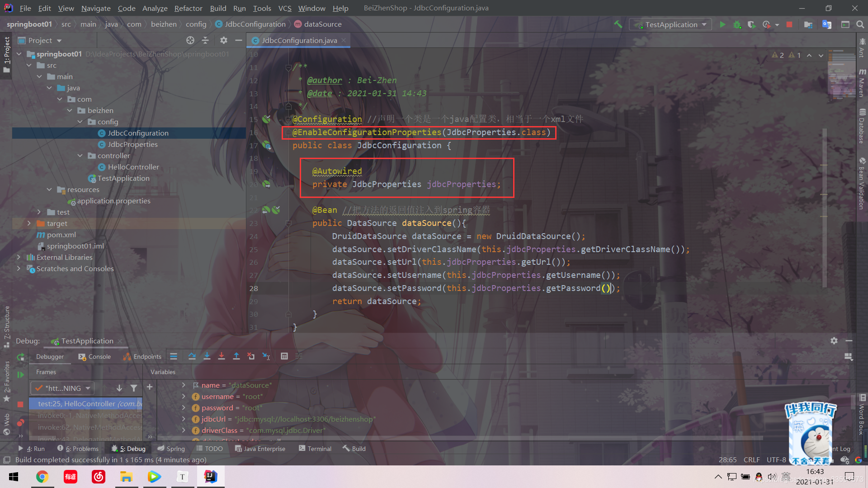The width and height of the screenshot is (868, 488).
Task: Open the thread selector "htt...NING" dropdown
Action: [62, 388]
